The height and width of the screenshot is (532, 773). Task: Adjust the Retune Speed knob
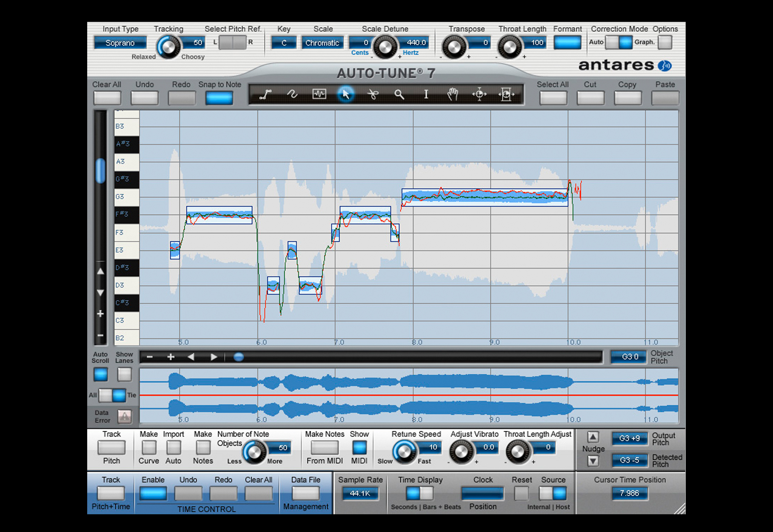coord(404,452)
